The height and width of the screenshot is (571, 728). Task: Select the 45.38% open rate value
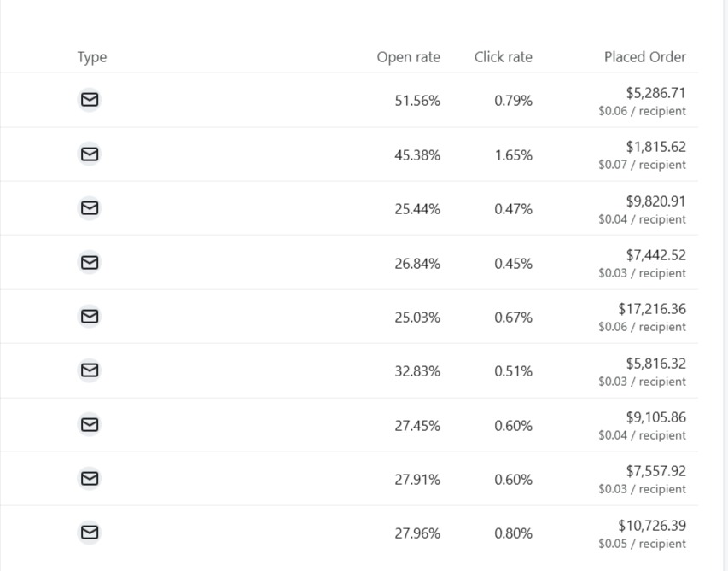[417, 155]
